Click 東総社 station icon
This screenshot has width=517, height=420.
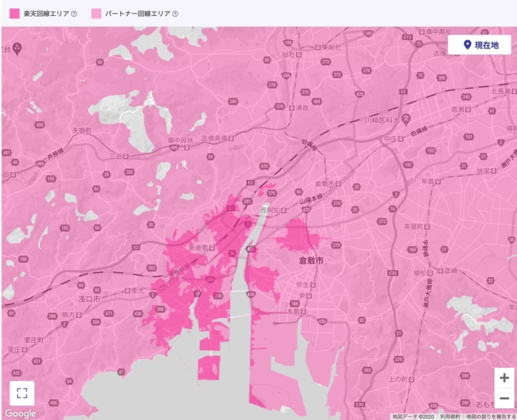click(x=318, y=47)
